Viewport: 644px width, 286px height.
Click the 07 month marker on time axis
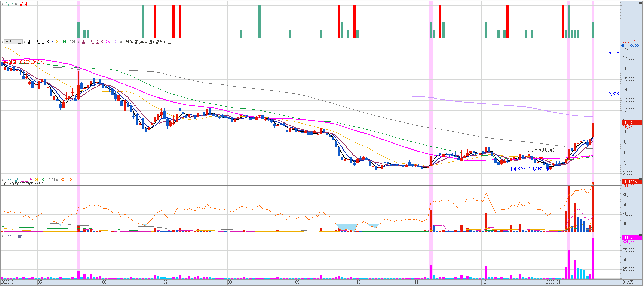point(165,282)
